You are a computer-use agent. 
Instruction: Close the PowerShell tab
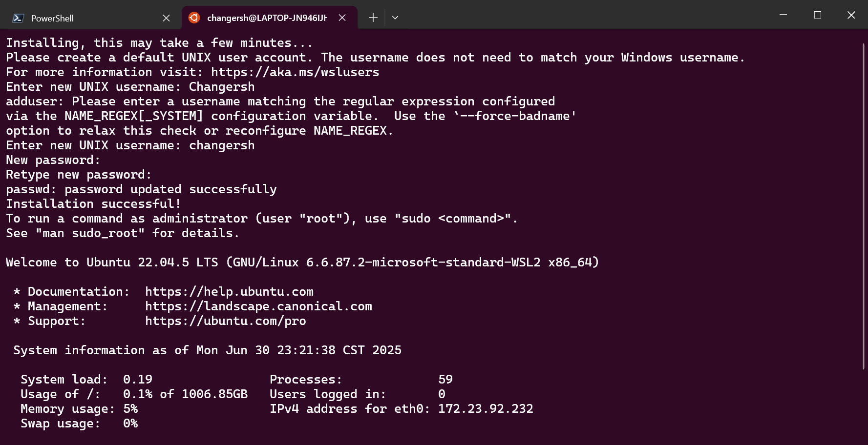[x=166, y=18]
